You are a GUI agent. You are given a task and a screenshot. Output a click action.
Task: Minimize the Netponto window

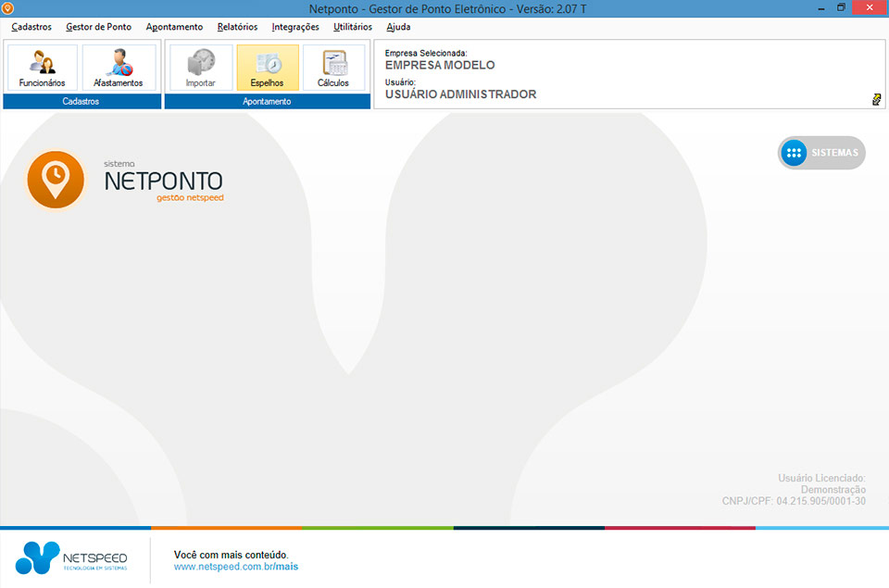(x=821, y=8)
